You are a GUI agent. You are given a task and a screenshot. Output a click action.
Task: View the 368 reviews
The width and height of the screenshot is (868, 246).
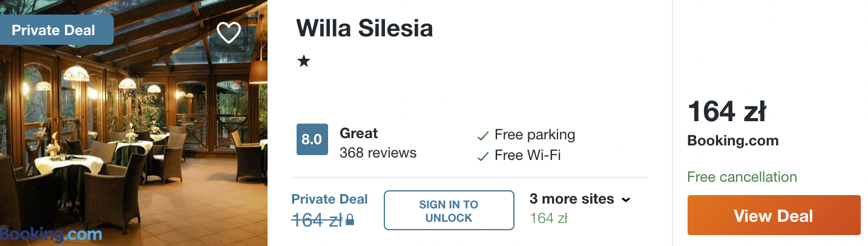tap(378, 153)
